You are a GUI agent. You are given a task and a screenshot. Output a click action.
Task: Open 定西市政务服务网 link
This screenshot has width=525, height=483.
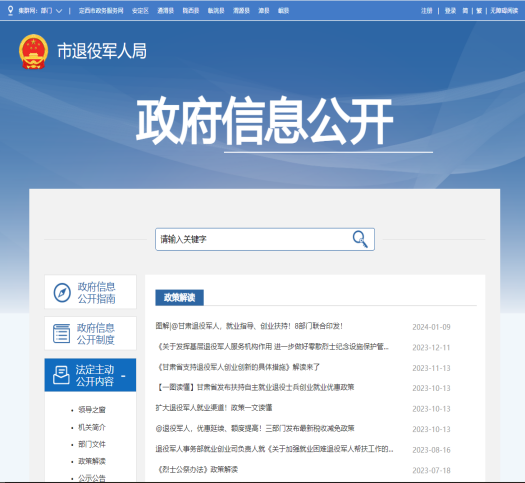(x=101, y=11)
